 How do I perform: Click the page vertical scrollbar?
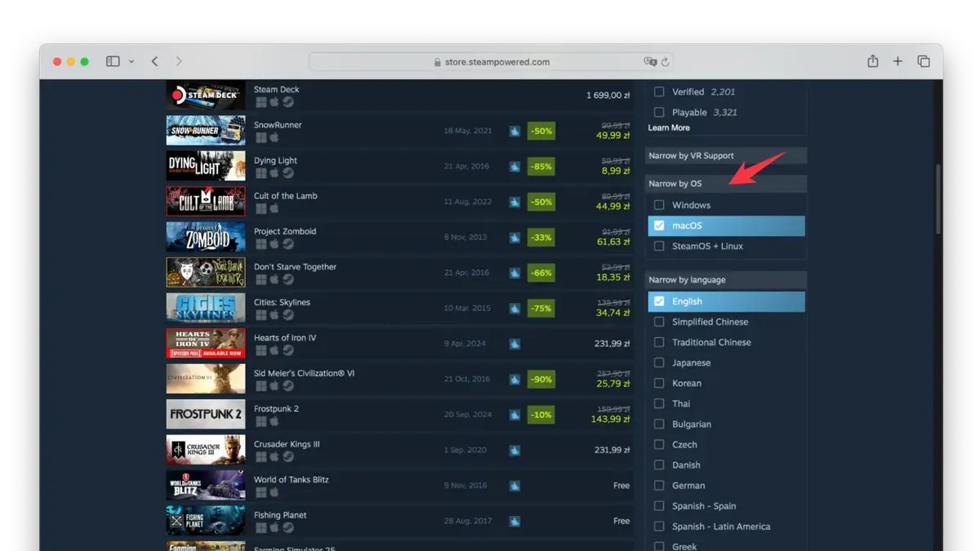(x=938, y=198)
